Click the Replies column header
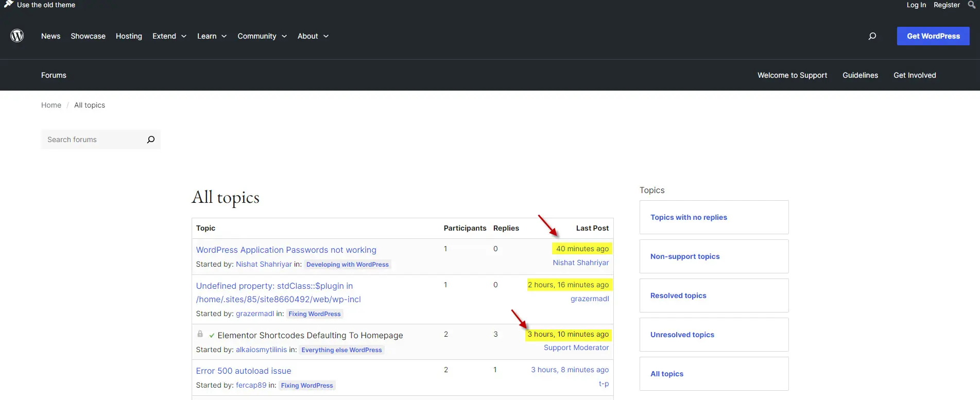Viewport: 980px width, 400px height. point(506,228)
